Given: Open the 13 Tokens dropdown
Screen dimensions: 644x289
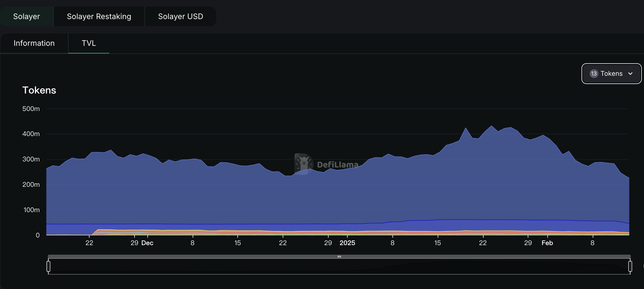Looking at the screenshot, I should pos(611,74).
